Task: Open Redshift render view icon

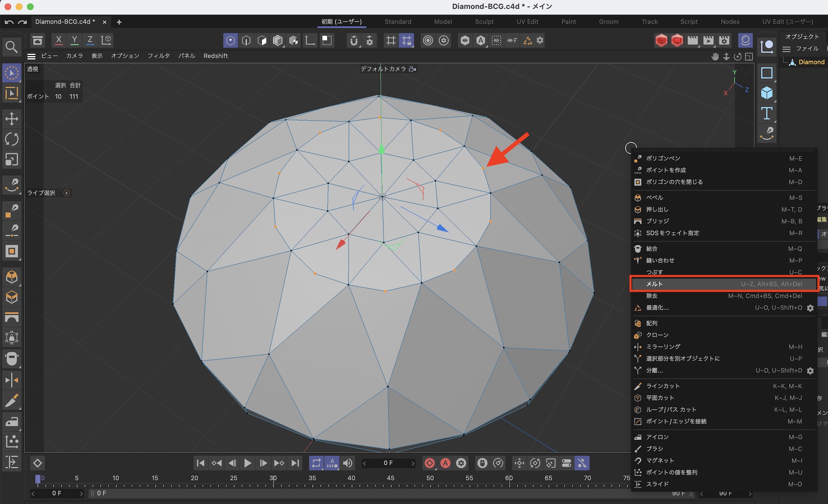Action: pos(661,40)
